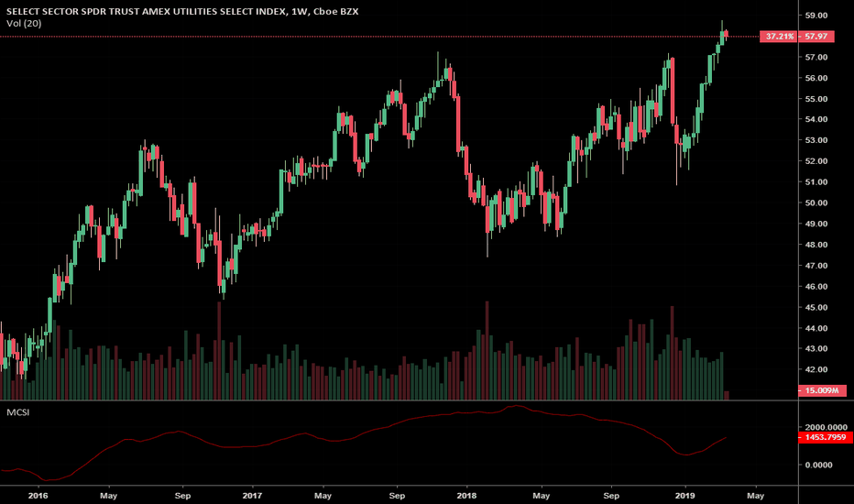Select the Vol (20) indicator label
Image resolution: width=854 pixels, height=504 pixels.
pos(24,24)
